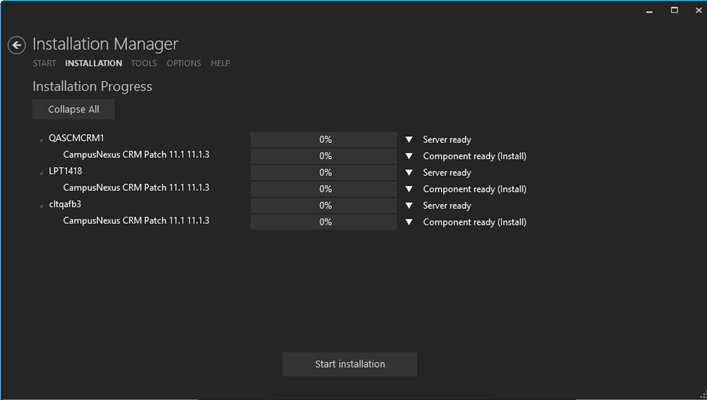Minimize the Installation Manager window

(647, 10)
